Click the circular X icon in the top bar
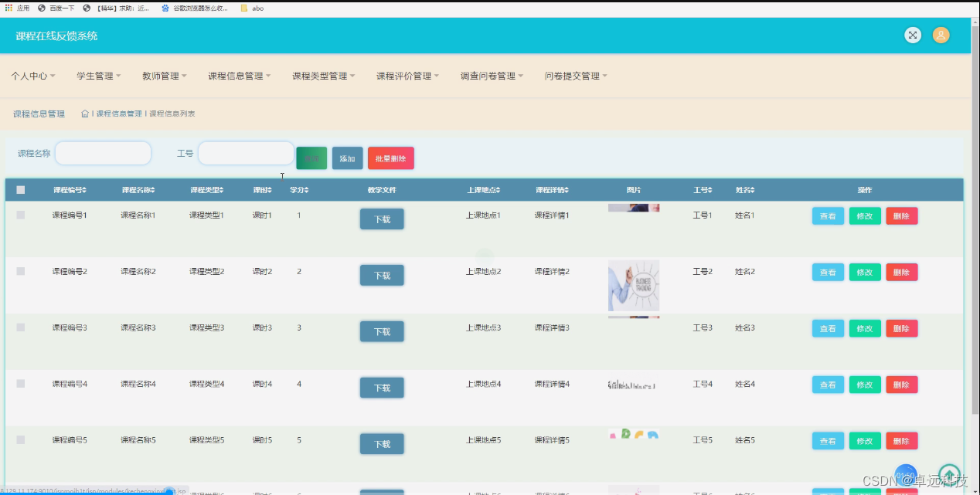Viewport: 980px width, 495px height. (x=913, y=35)
